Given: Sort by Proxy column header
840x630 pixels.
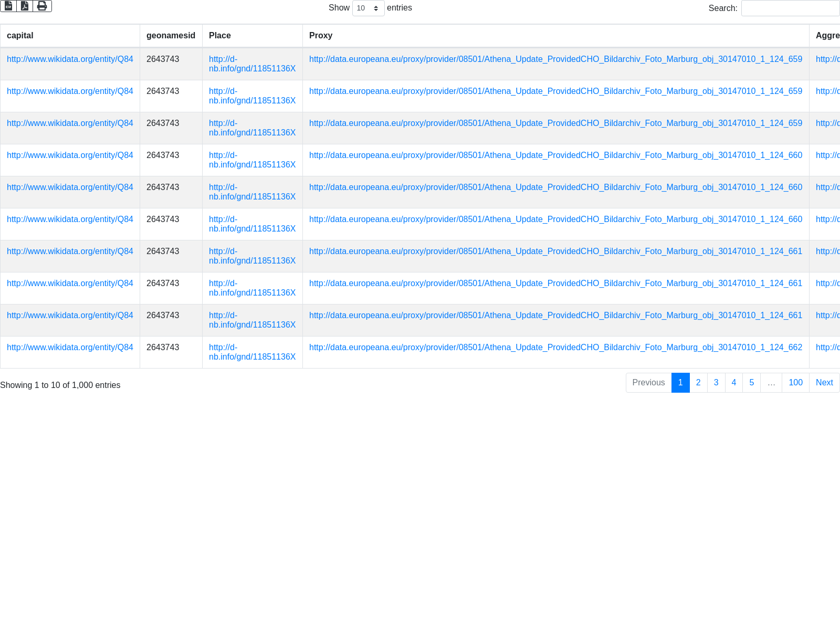Looking at the screenshot, I should (321, 36).
